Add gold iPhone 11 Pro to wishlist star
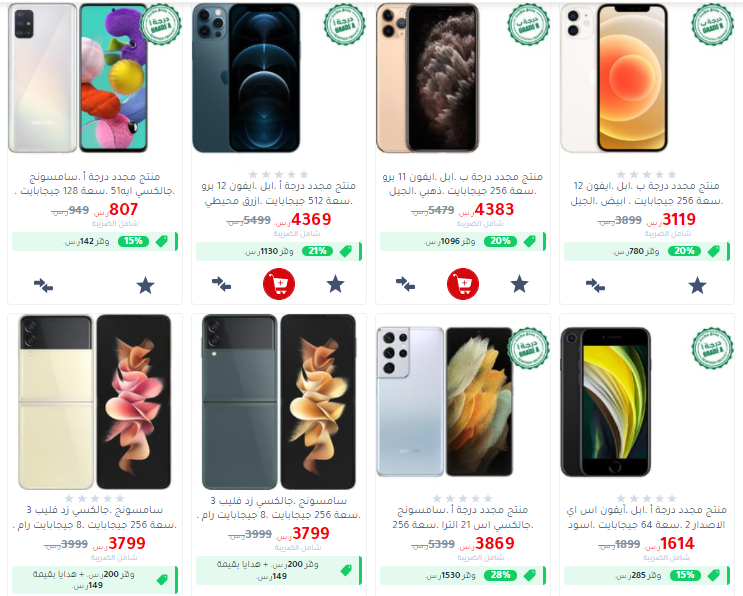This screenshot has width=743, height=596. click(x=519, y=284)
